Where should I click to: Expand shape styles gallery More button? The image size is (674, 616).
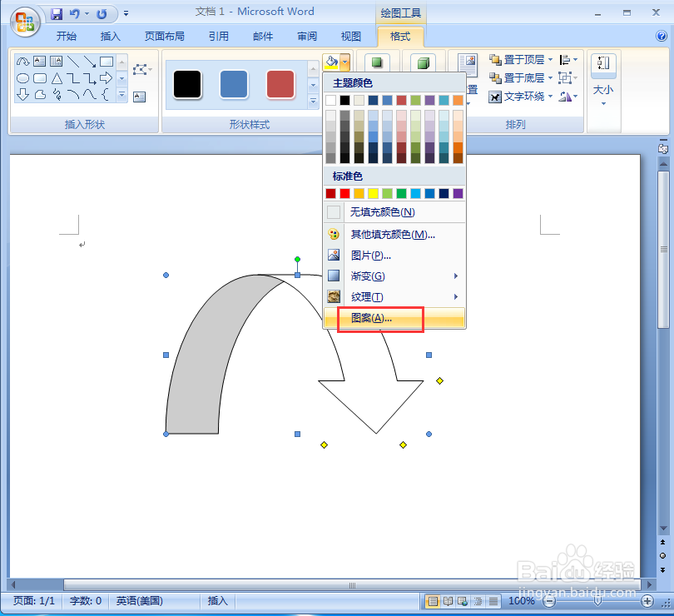(x=314, y=101)
